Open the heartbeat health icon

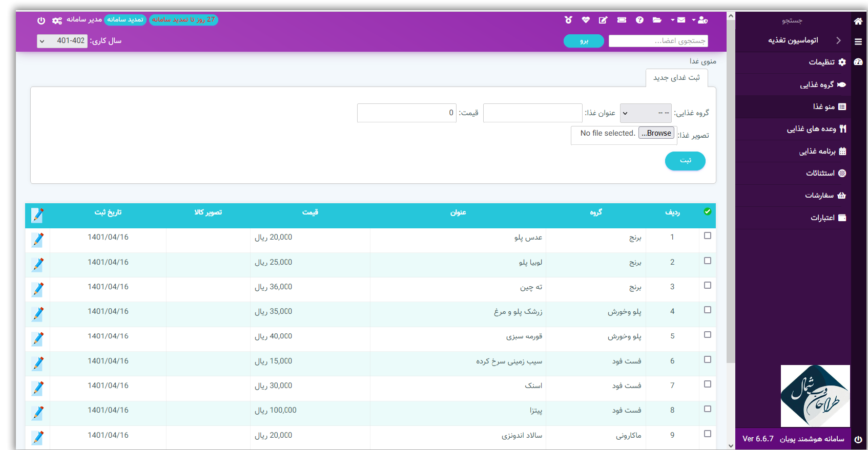pos(586,20)
